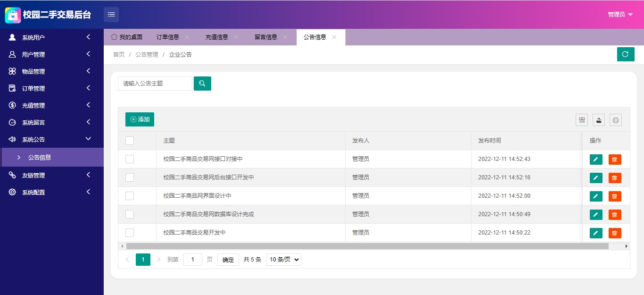The width and height of the screenshot is (644, 295).
Task: Go to page 1 button
Action: click(143, 260)
